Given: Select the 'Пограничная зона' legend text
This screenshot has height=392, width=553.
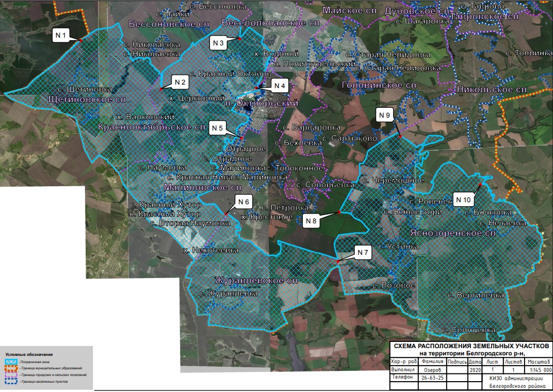Looking at the screenshot, I should click(35, 362).
